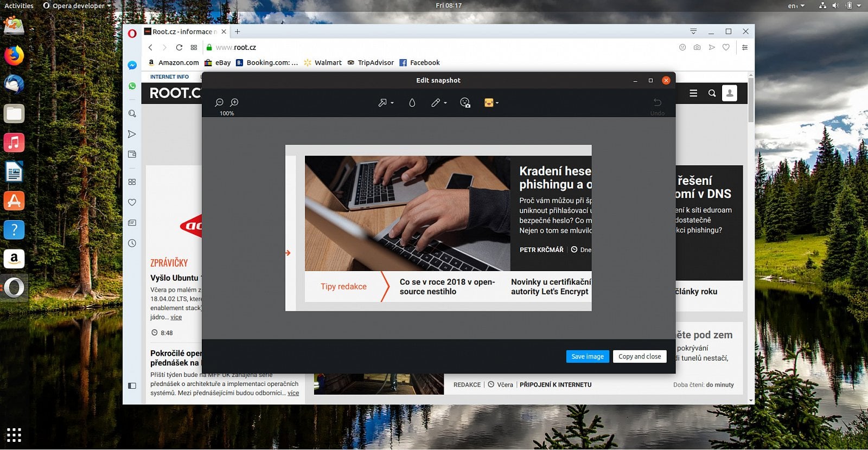The image size is (868, 450).
Task: Zoom out the snapshot preview
Action: pos(219,102)
